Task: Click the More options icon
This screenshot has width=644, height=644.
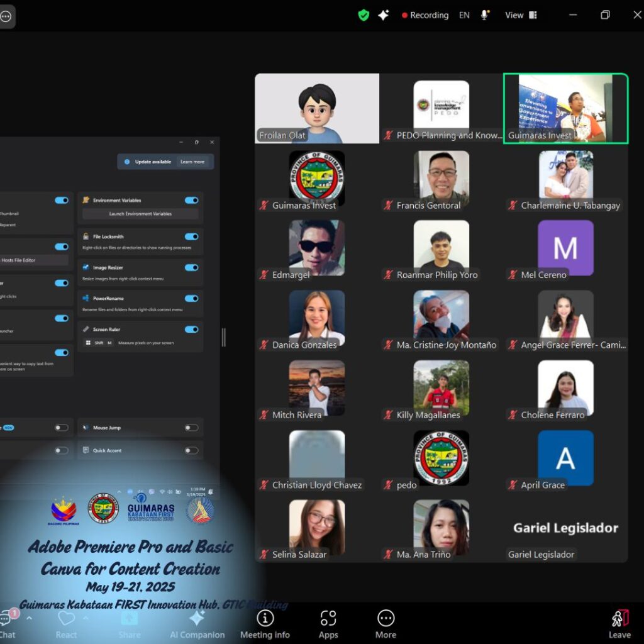Action: click(x=386, y=624)
